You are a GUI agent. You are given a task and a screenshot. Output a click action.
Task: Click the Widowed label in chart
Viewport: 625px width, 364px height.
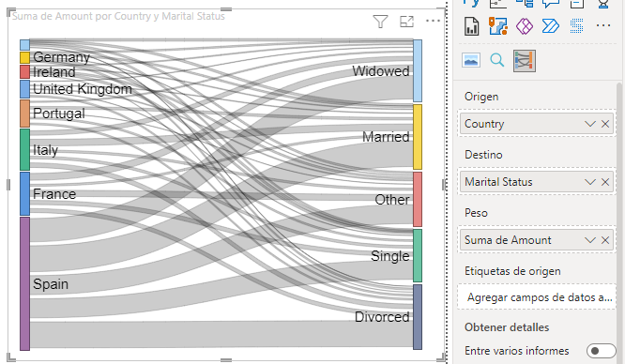(x=381, y=71)
